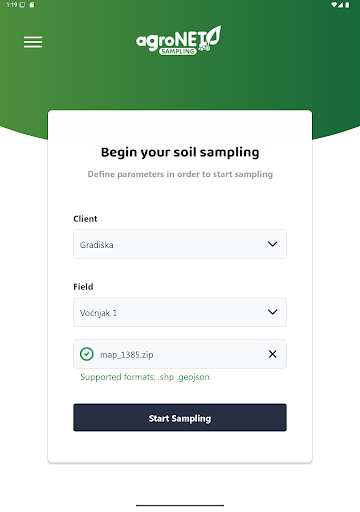360x512 pixels.
Task: Tap the Begin your soil sampling heading
Action: point(180,152)
